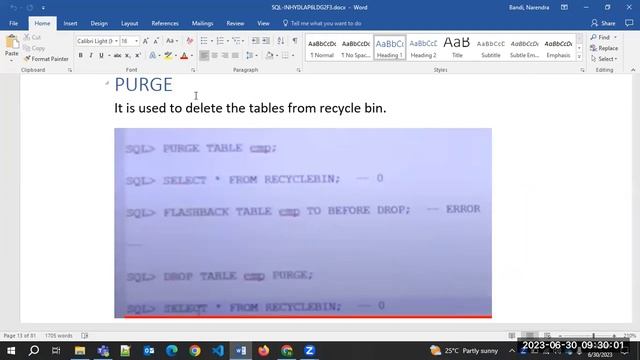Image resolution: width=640 pixels, height=360 pixels.
Task: Clear all formatting eraser icon
Action: pyautogui.click(x=189, y=41)
